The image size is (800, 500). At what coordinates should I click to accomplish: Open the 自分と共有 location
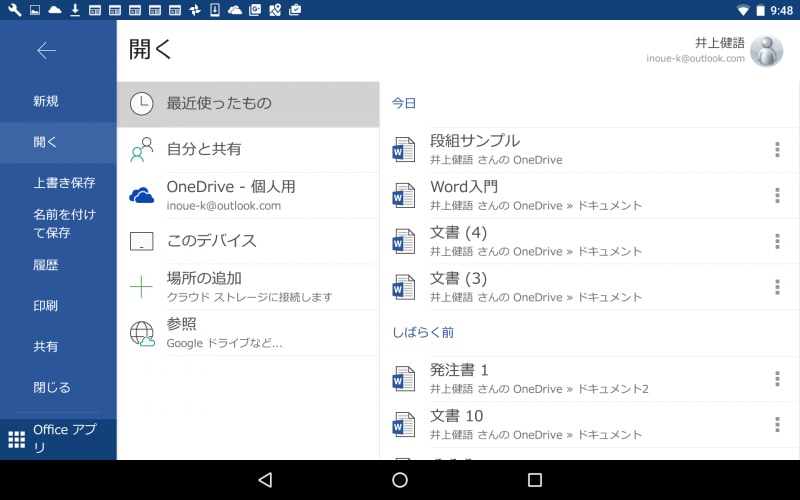coord(248,149)
